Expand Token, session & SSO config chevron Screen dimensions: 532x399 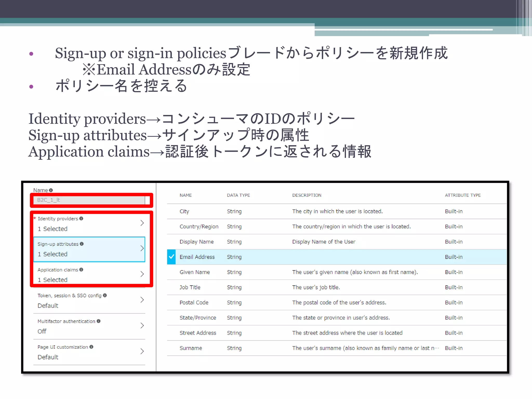(142, 300)
